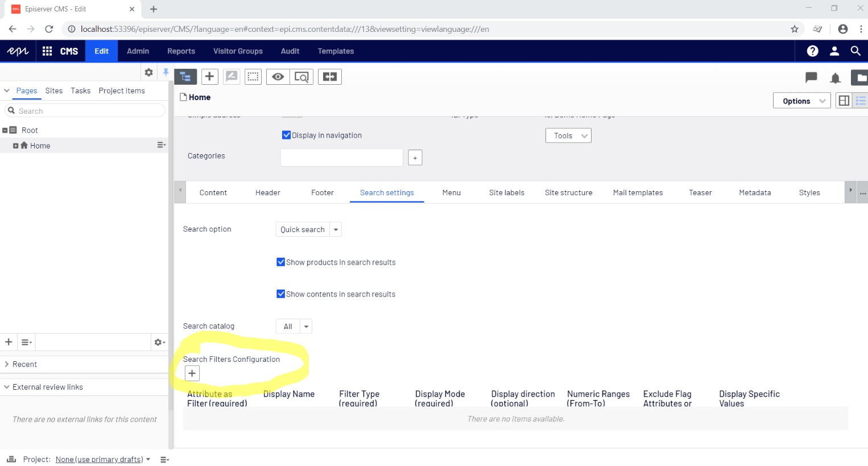
Task: Add a new Search Filters Configuration item
Action: (192, 373)
